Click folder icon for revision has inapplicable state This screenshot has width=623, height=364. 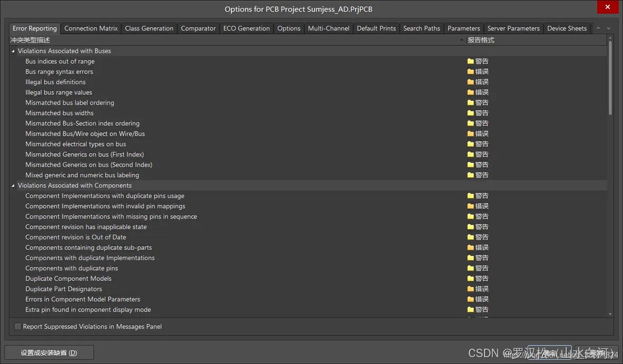tap(470, 227)
